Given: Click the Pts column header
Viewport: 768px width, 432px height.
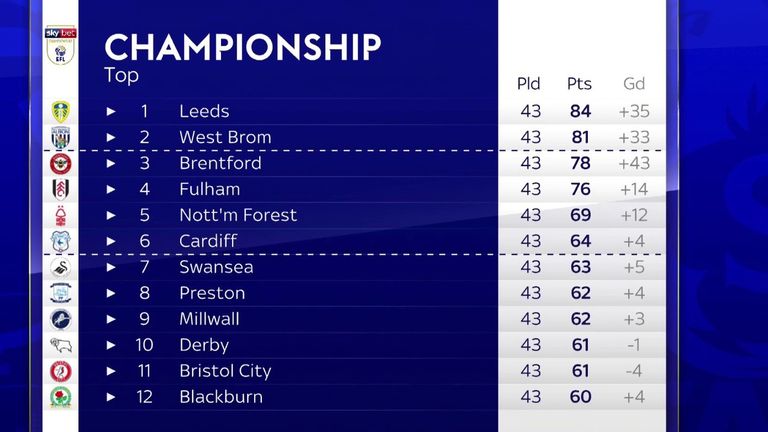Looking at the screenshot, I should [x=579, y=84].
